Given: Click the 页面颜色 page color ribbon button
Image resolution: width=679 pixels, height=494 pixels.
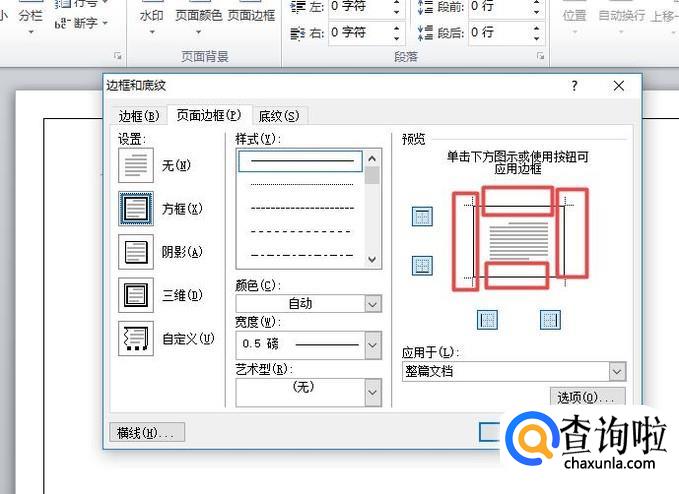Looking at the screenshot, I should coord(198,16).
